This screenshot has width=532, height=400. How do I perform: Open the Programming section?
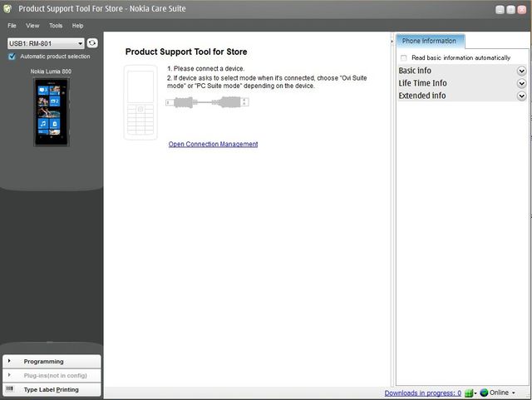(52, 362)
